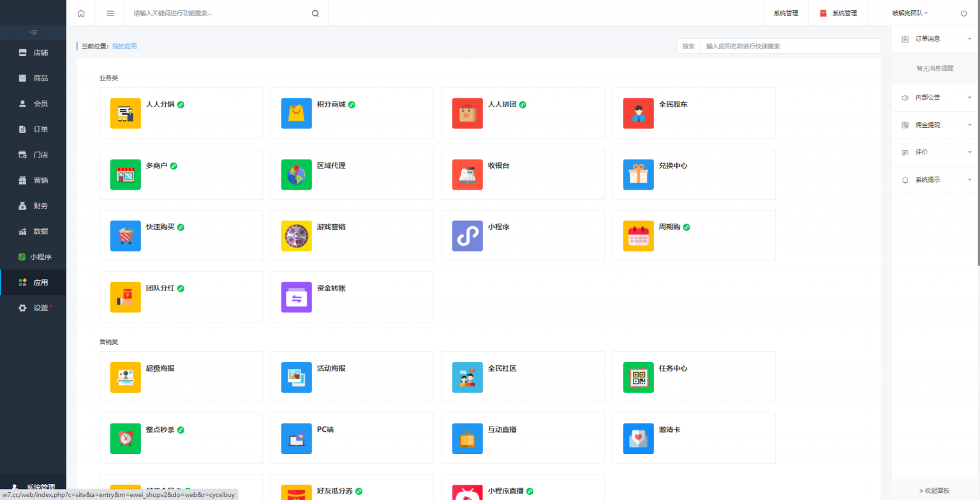The width and height of the screenshot is (980, 500).
Task: Open the 区域代理 map icon
Action: coord(297,174)
